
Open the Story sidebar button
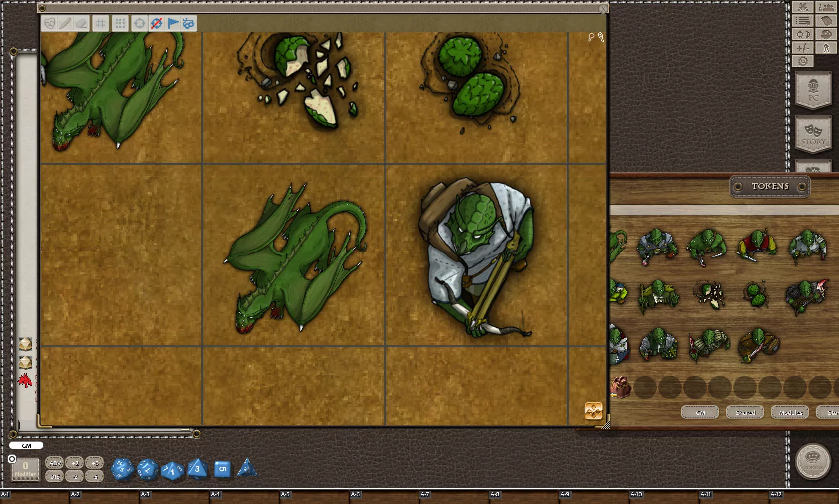pos(813,134)
